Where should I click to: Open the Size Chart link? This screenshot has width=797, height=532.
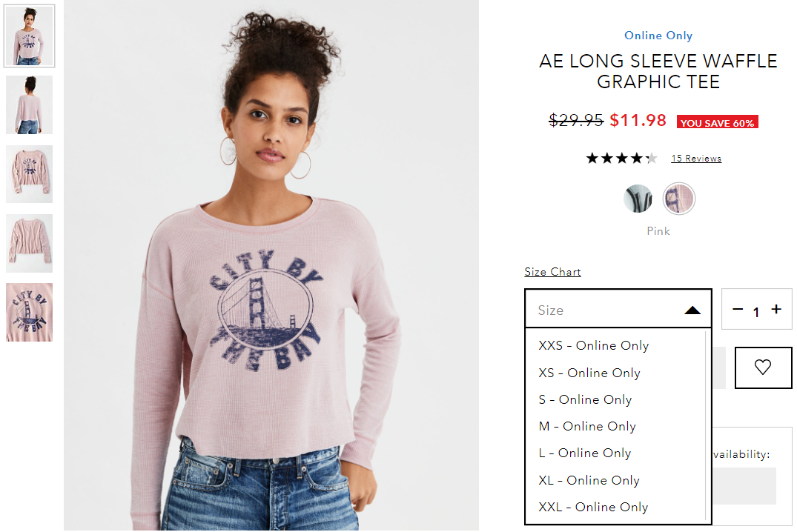click(552, 272)
